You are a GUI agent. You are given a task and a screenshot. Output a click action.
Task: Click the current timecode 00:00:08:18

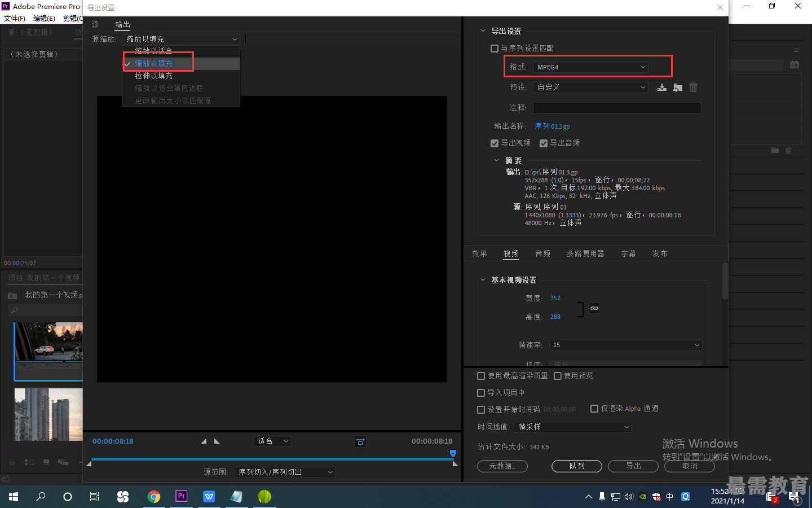(113, 441)
